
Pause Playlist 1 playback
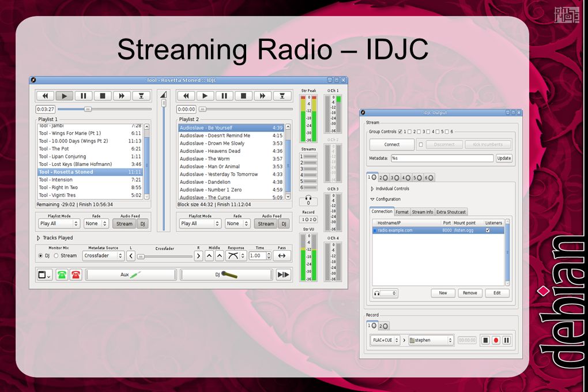[83, 96]
